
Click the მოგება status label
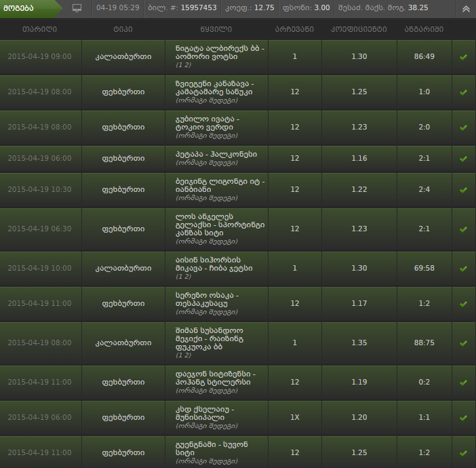pyautogui.click(x=18, y=8)
